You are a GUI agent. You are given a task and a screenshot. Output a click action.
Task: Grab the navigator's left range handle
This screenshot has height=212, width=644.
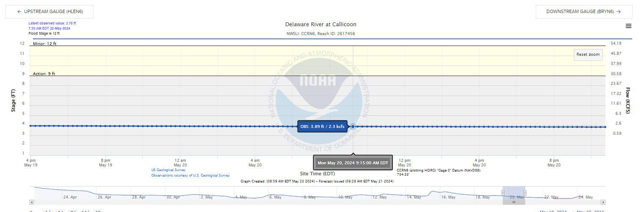[503, 193]
